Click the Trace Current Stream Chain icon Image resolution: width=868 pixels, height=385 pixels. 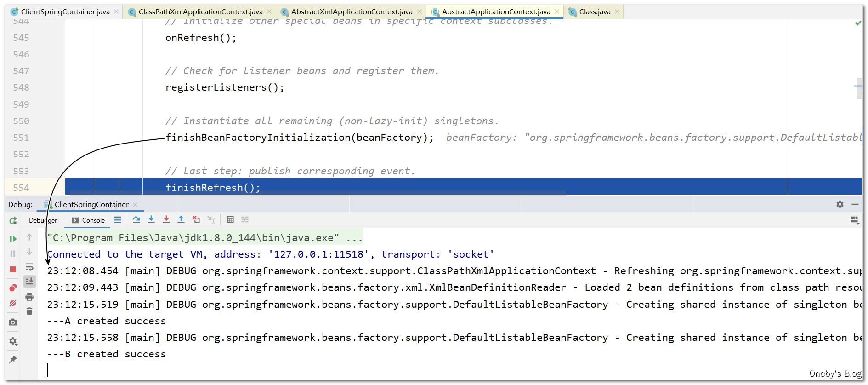pyautogui.click(x=245, y=220)
